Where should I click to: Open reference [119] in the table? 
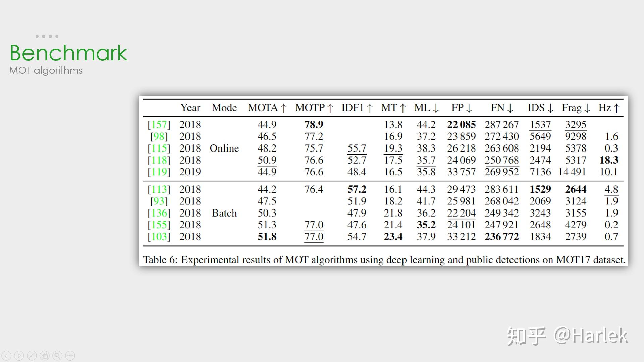(x=159, y=172)
